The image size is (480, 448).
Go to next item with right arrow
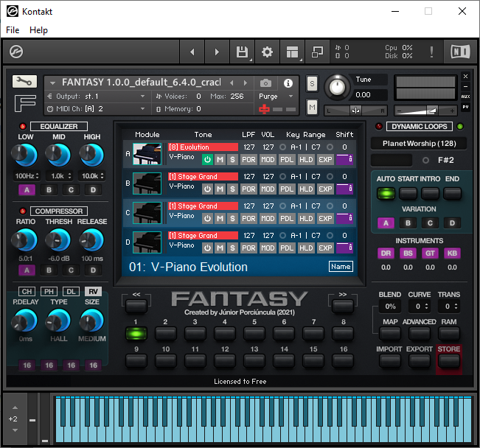[x=217, y=52]
